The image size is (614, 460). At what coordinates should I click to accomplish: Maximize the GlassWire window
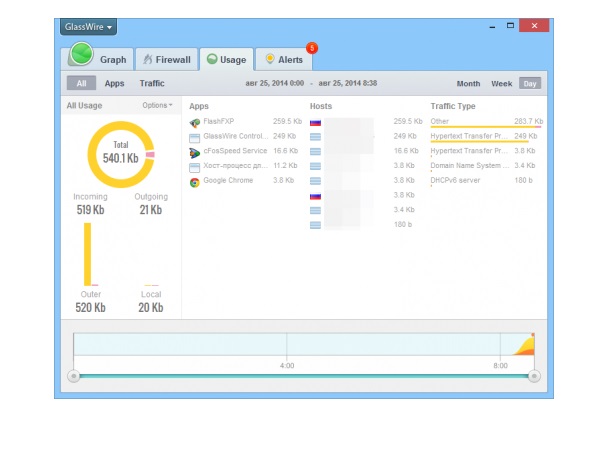pyautogui.click(x=510, y=26)
